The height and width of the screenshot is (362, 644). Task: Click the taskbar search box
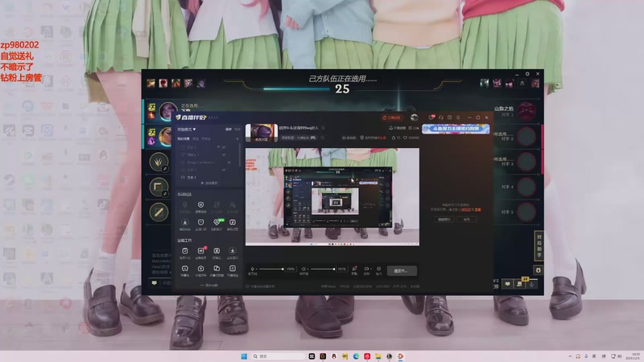pyautogui.click(x=278, y=356)
